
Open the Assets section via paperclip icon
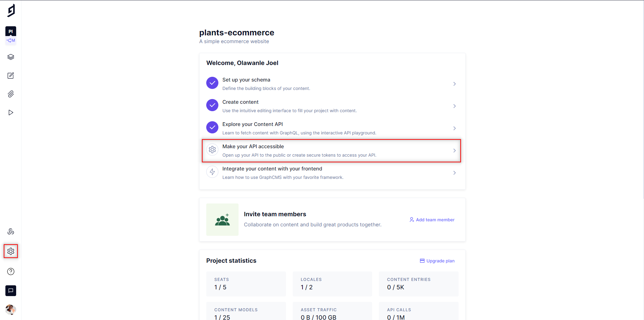click(x=10, y=94)
